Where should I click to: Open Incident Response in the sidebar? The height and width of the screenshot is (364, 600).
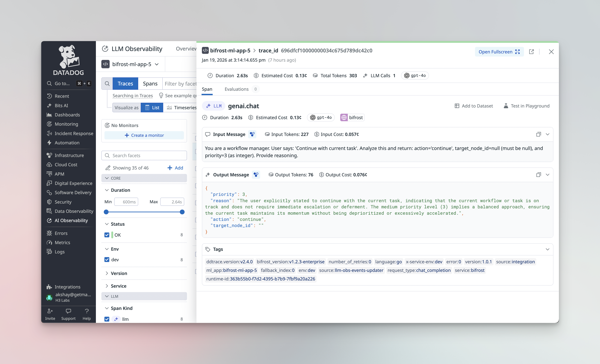point(74,133)
